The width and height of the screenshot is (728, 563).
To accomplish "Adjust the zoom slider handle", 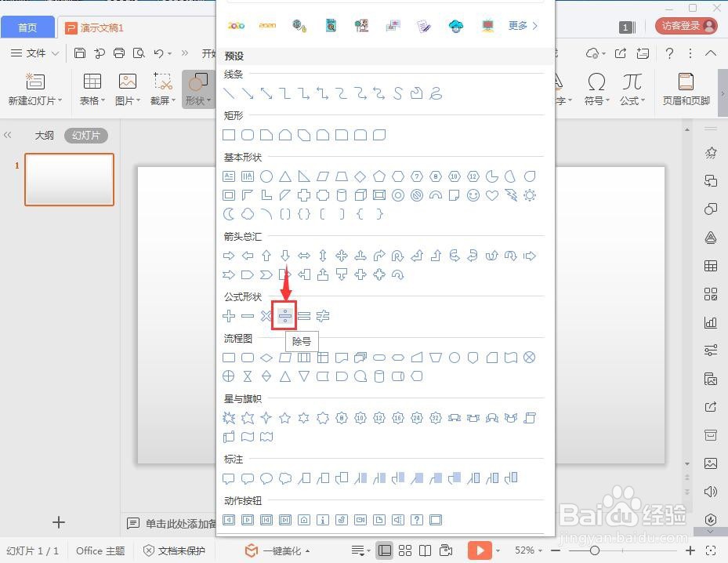I will pos(594,550).
